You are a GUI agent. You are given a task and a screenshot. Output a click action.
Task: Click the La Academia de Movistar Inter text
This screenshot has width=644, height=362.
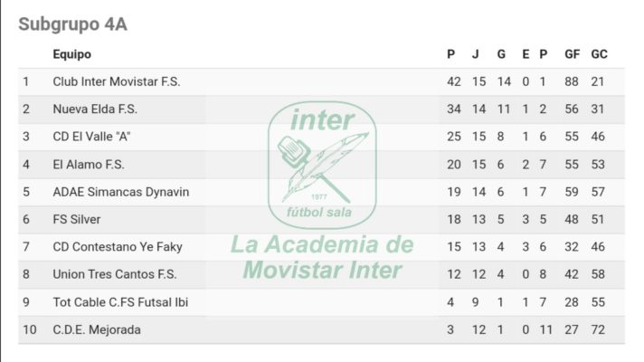pos(322,258)
